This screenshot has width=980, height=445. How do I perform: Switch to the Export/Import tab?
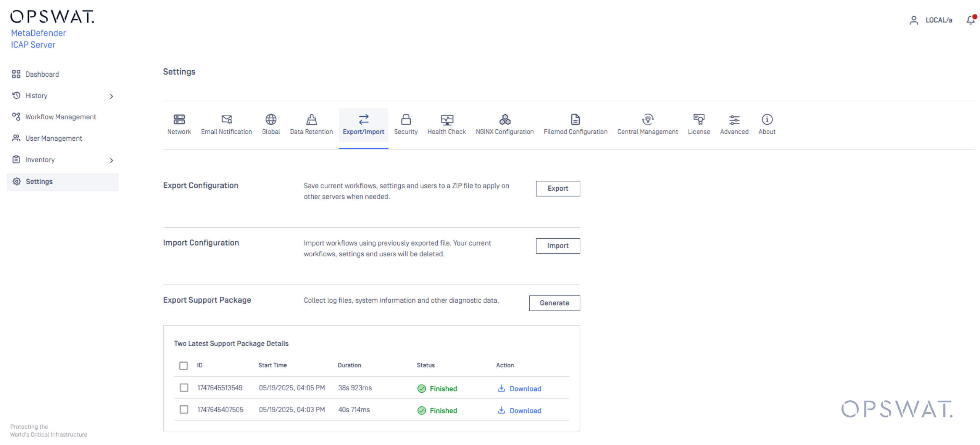click(x=363, y=124)
